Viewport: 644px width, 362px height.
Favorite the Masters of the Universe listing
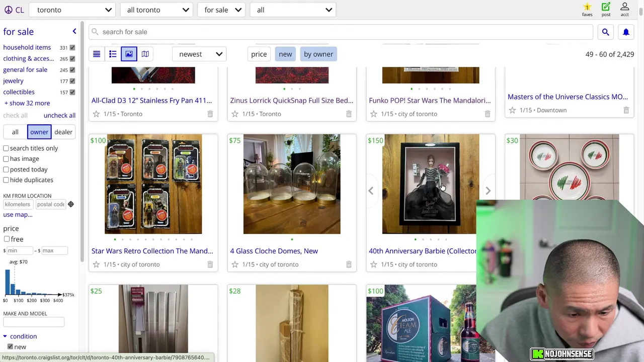point(512,110)
